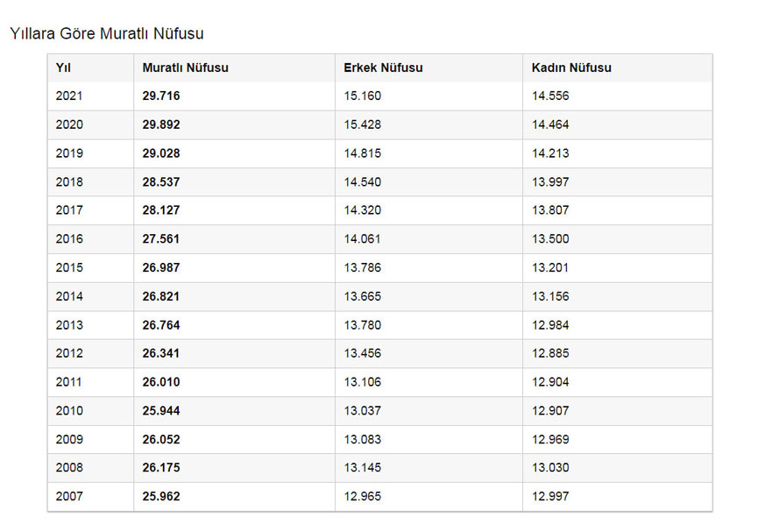758x532 pixels.
Task: Click female population 13.156 for 2014
Action: 550,296
